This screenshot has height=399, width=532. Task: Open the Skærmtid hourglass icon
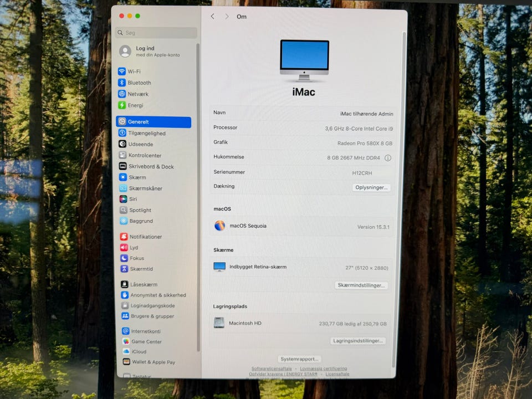tap(125, 269)
